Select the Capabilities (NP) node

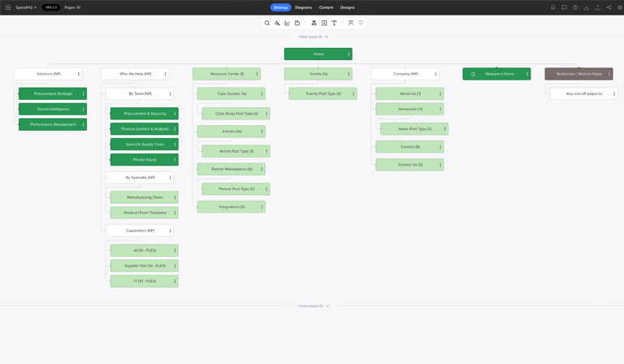pos(140,231)
